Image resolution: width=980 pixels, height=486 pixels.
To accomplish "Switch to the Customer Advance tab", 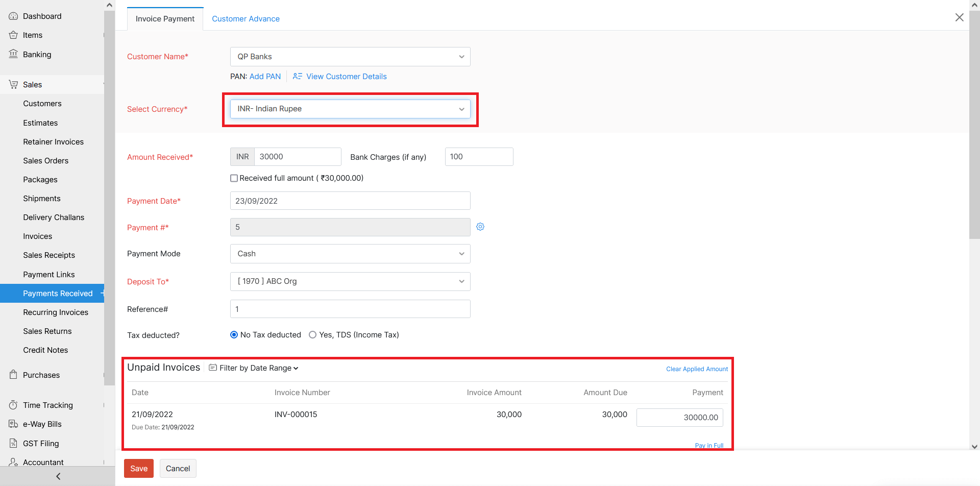I will [x=246, y=18].
